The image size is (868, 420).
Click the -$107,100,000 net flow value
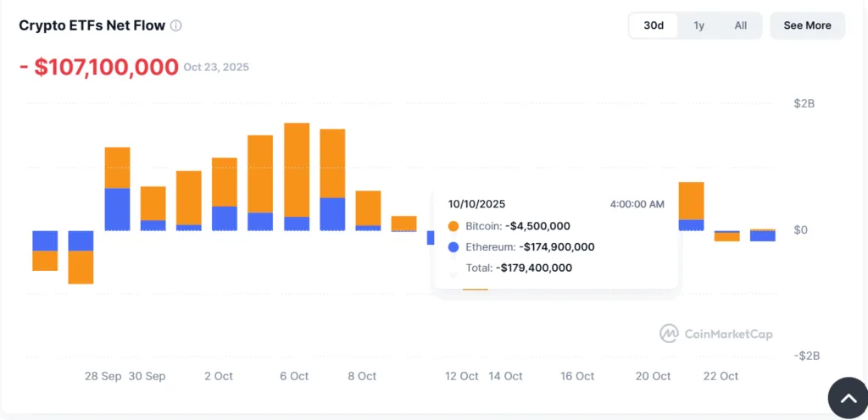[x=99, y=67]
